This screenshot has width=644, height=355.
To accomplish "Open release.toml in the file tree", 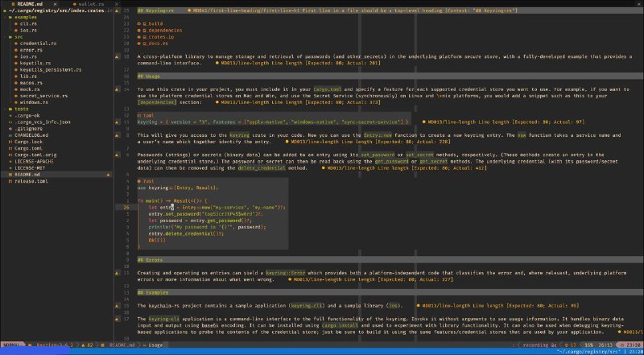I will tap(31, 181).
